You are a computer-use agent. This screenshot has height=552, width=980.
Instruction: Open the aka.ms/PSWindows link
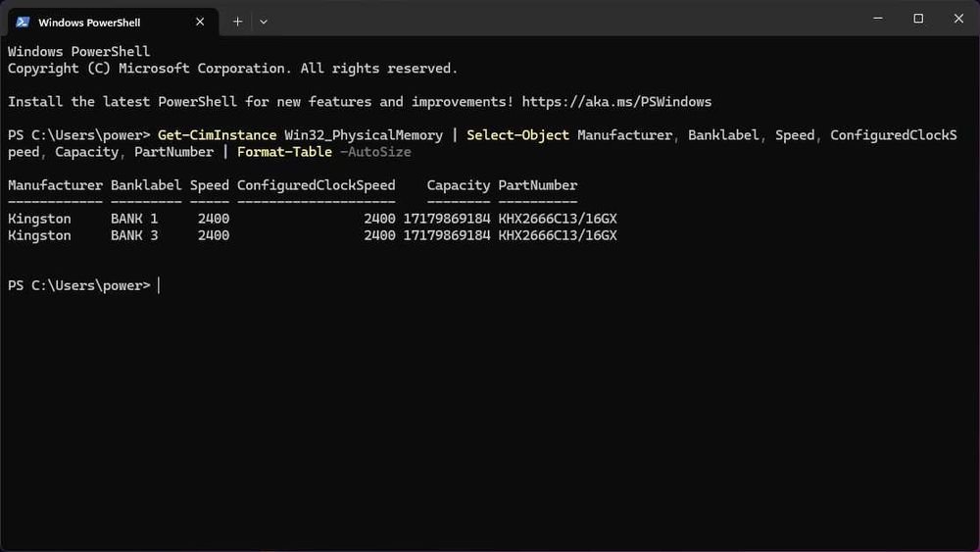(616, 102)
